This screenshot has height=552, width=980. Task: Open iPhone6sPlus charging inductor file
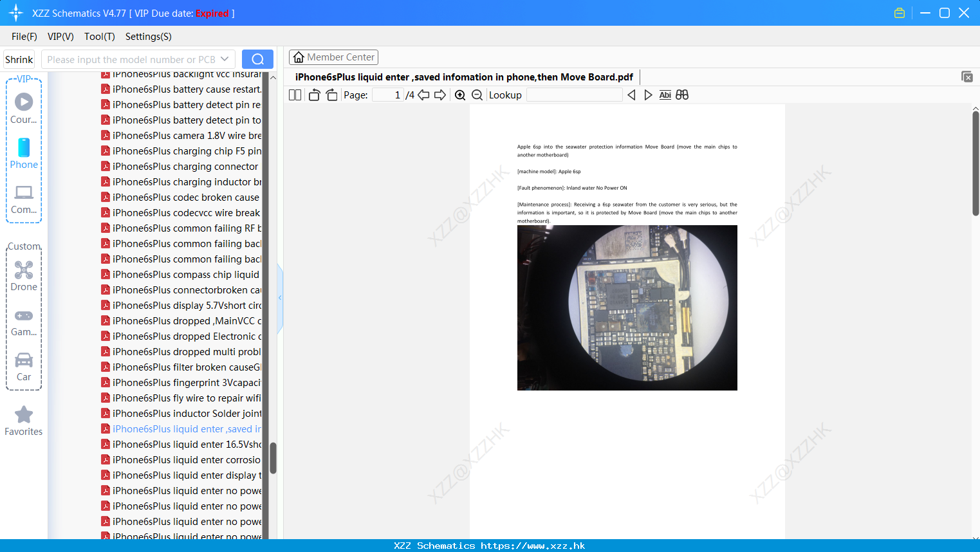pos(181,182)
